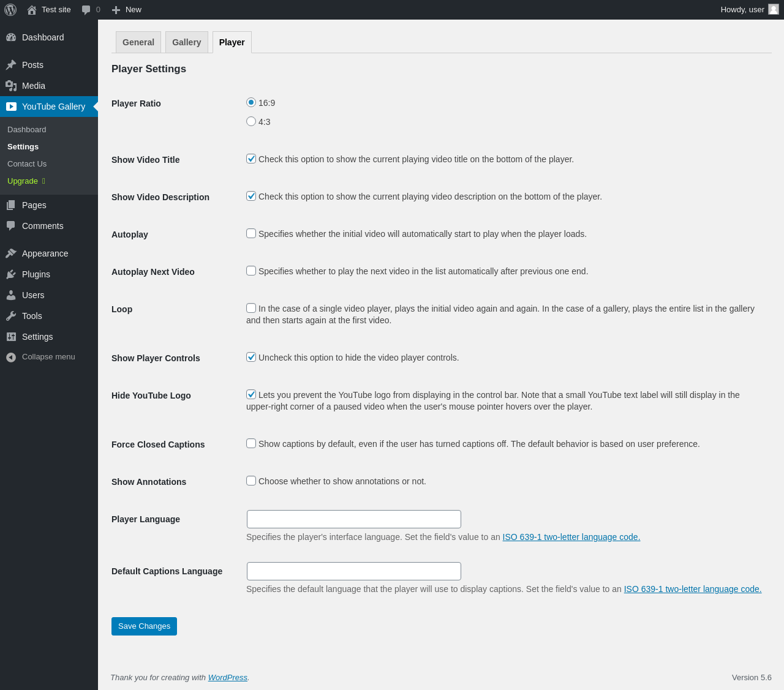The height and width of the screenshot is (690, 784).
Task: Uncheck Show Video Description checkbox
Action: click(x=251, y=196)
